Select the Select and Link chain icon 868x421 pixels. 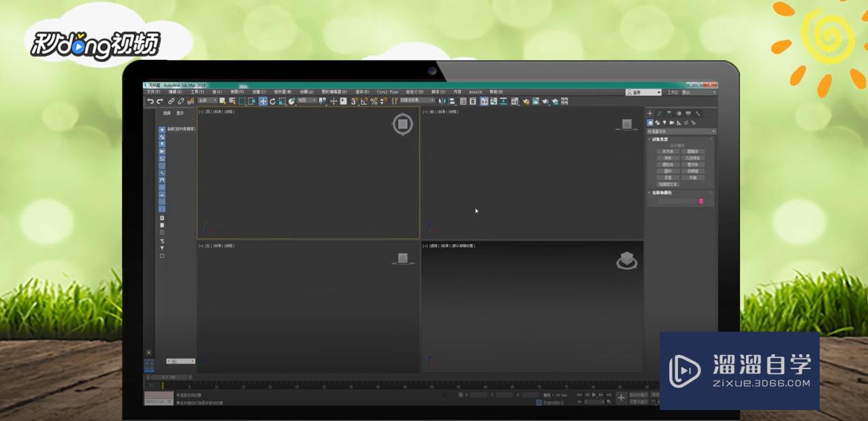click(171, 101)
